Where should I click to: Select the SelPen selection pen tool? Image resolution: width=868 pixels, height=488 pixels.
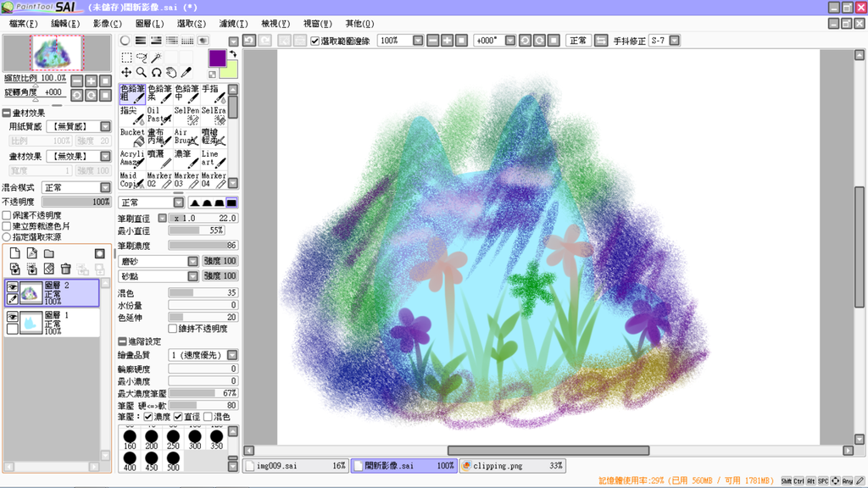coord(186,115)
